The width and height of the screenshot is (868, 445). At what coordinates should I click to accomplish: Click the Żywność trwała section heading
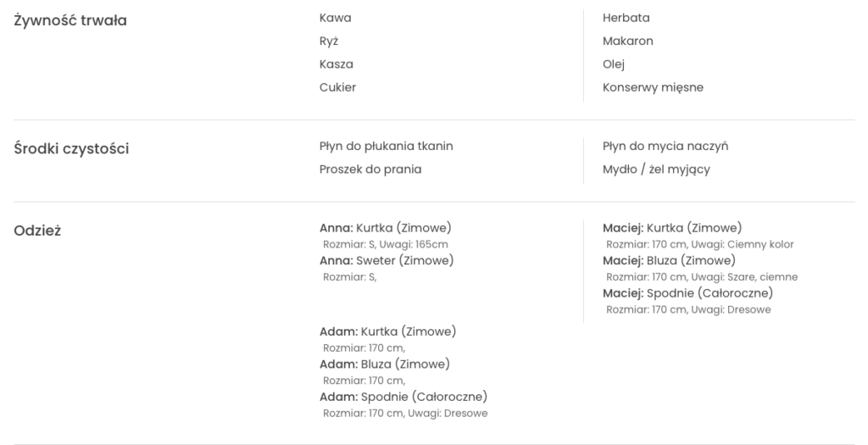tap(70, 21)
